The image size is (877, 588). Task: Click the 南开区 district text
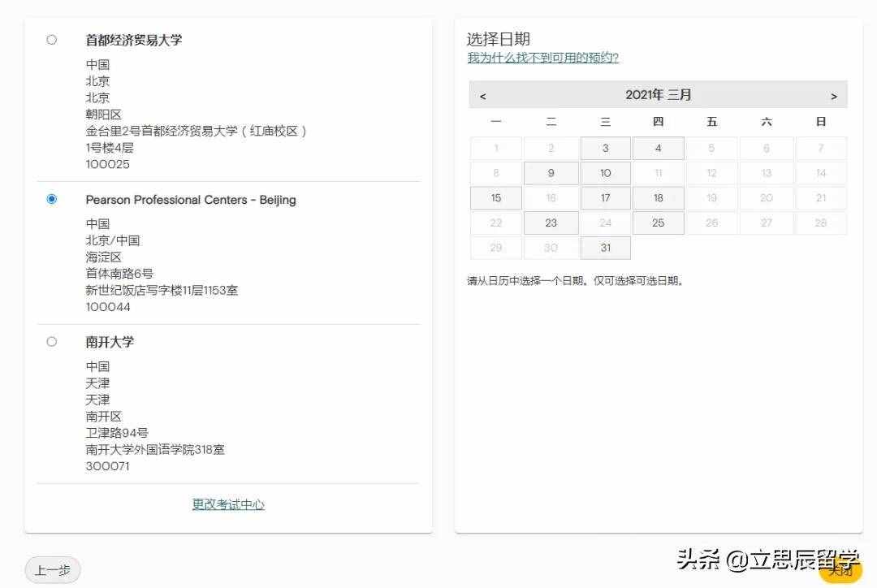(103, 417)
